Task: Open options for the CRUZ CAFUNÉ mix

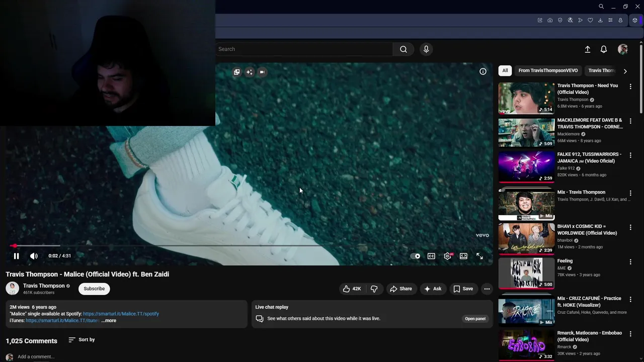Action: point(630,299)
